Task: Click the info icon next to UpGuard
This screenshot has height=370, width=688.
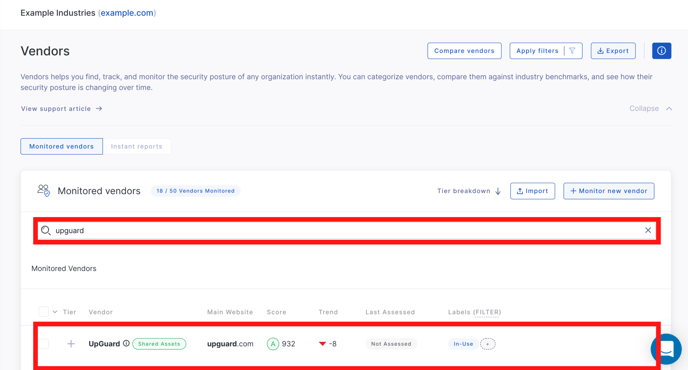Action: click(x=126, y=343)
